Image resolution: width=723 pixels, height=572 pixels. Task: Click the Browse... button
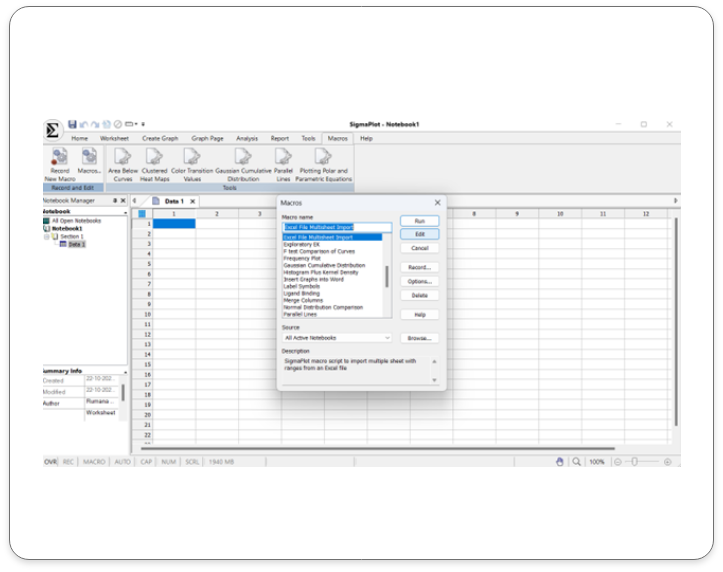pos(420,338)
